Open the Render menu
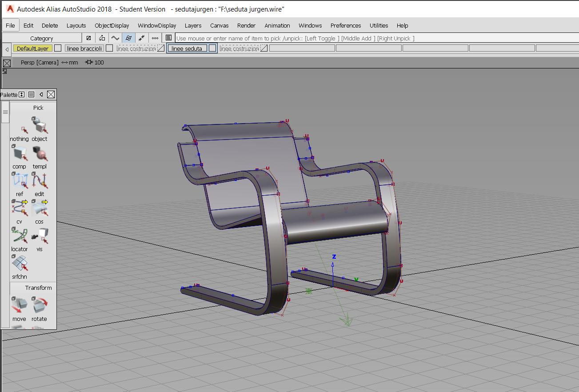The width and height of the screenshot is (579, 392). [246, 25]
